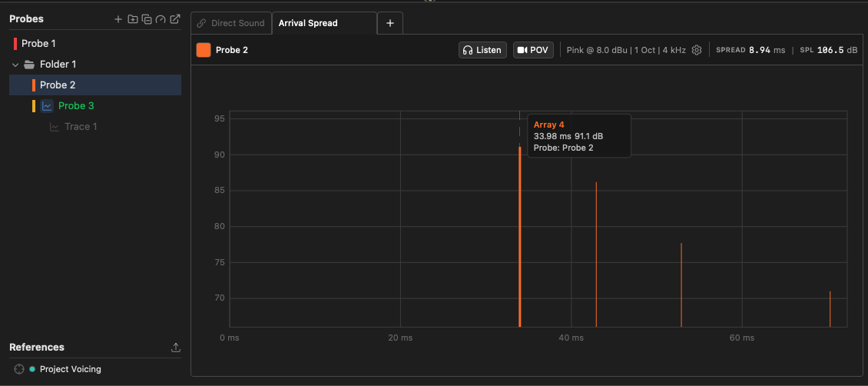This screenshot has width=868, height=386.
Task: Click Probe 1 red color bar
Action: 15,43
